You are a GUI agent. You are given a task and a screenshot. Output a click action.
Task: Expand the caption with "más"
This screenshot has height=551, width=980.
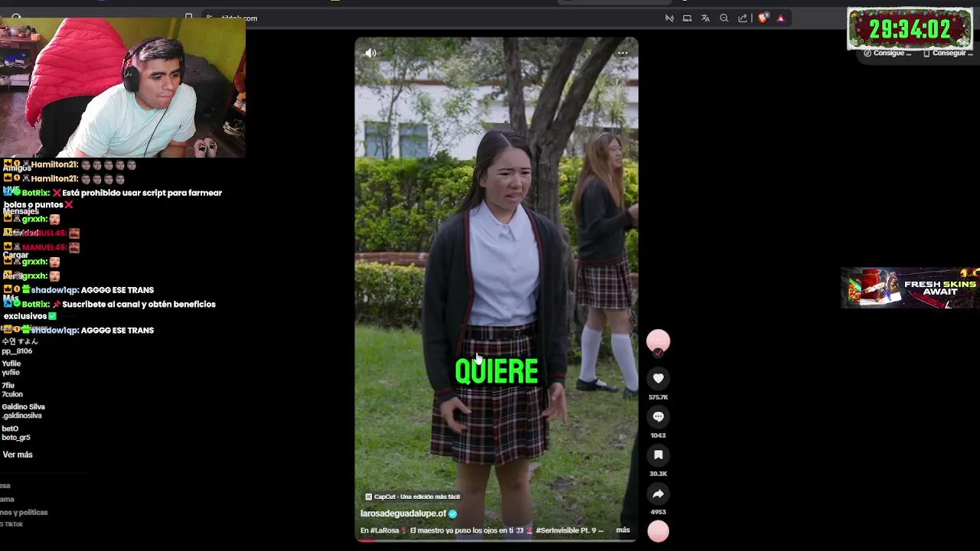coord(623,530)
